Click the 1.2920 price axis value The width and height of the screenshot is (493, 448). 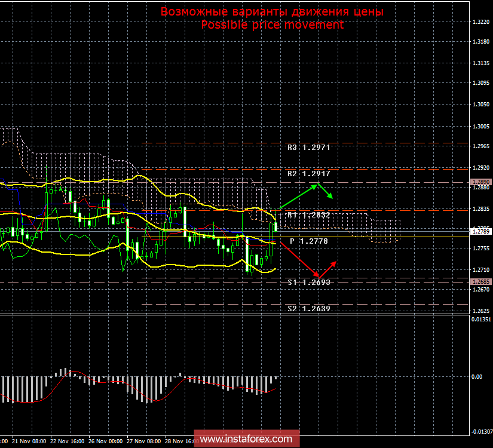pyautogui.click(x=481, y=168)
